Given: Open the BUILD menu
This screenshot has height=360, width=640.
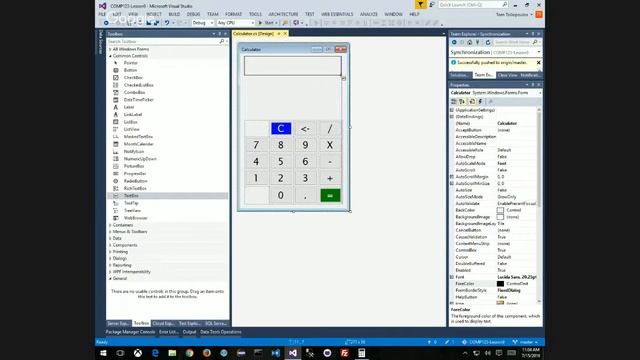Looking at the screenshot, I should [174, 14].
